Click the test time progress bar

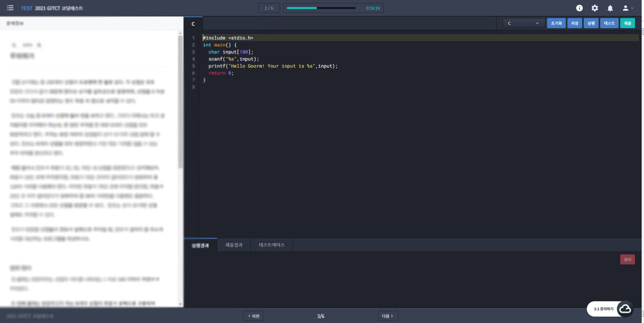point(321,8)
